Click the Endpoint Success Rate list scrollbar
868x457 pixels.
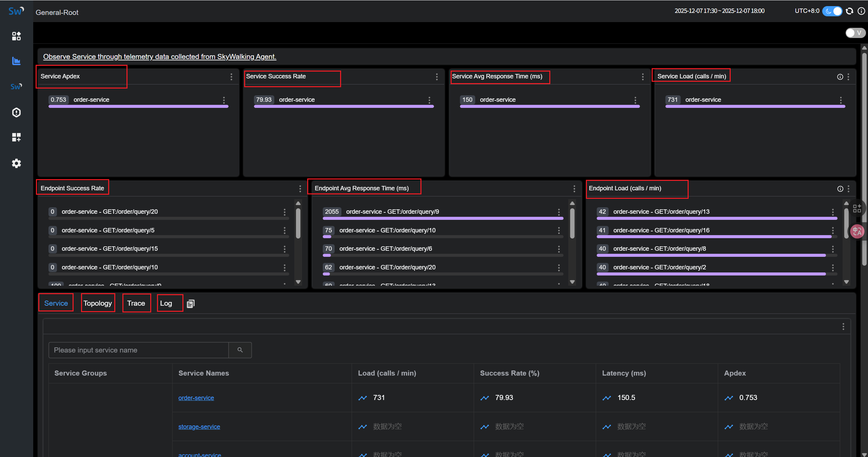click(x=298, y=224)
